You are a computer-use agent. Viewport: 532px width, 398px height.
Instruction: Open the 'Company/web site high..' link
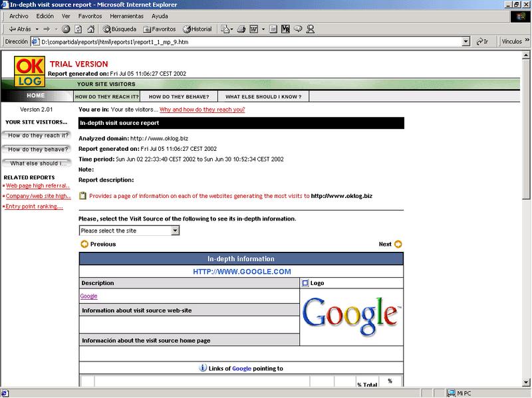click(38, 196)
